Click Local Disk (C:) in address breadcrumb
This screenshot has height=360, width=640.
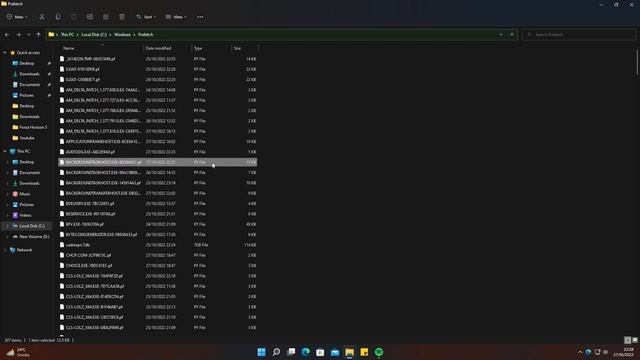pos(94,35)
